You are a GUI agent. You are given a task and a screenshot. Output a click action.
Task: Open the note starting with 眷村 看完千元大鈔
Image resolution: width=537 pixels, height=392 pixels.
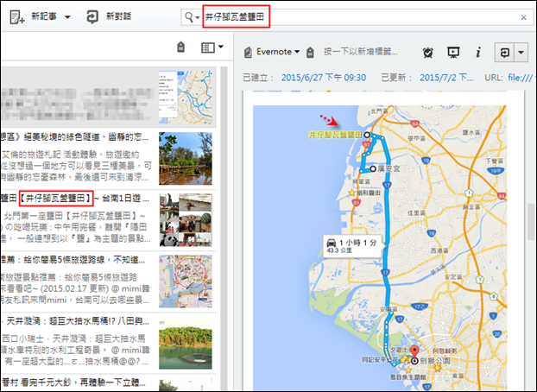tap(109, 383)
